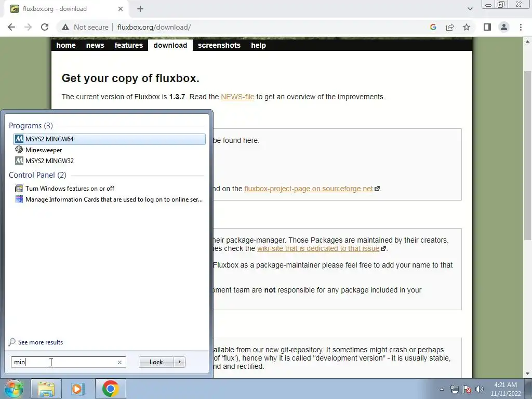Click the taskbar clock and date

tap(506, 389)
